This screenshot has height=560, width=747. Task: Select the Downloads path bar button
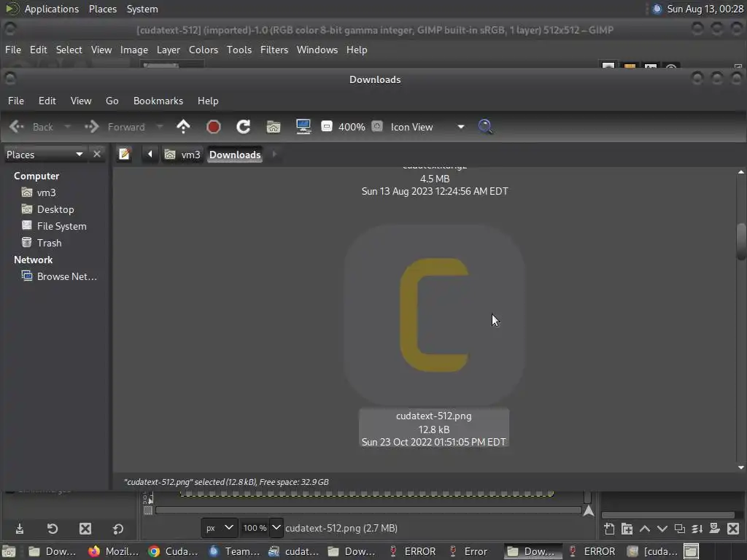coord(235,155)
